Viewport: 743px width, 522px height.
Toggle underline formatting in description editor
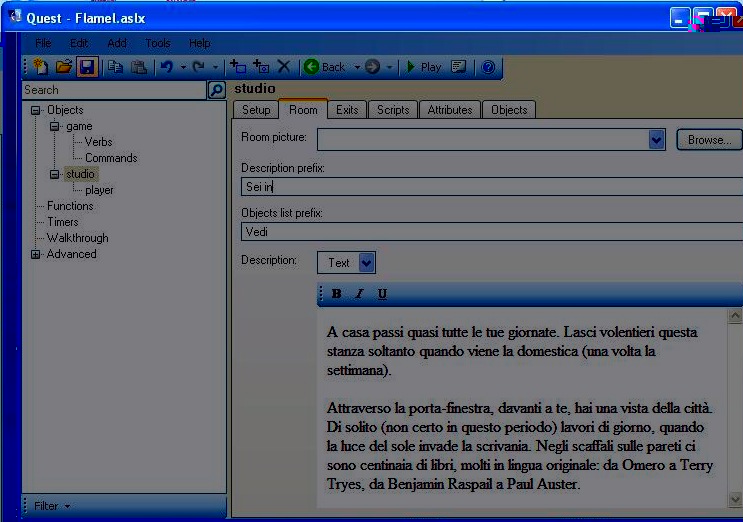[x=382, y=294]
